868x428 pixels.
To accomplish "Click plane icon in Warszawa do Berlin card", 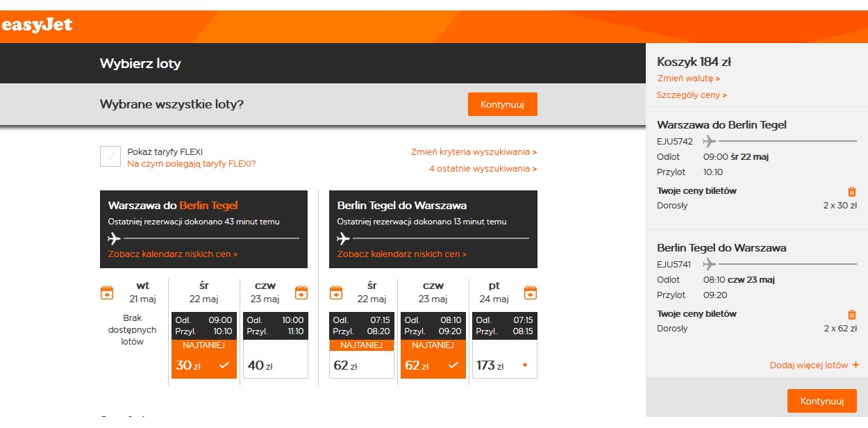I will pos(115,238).
